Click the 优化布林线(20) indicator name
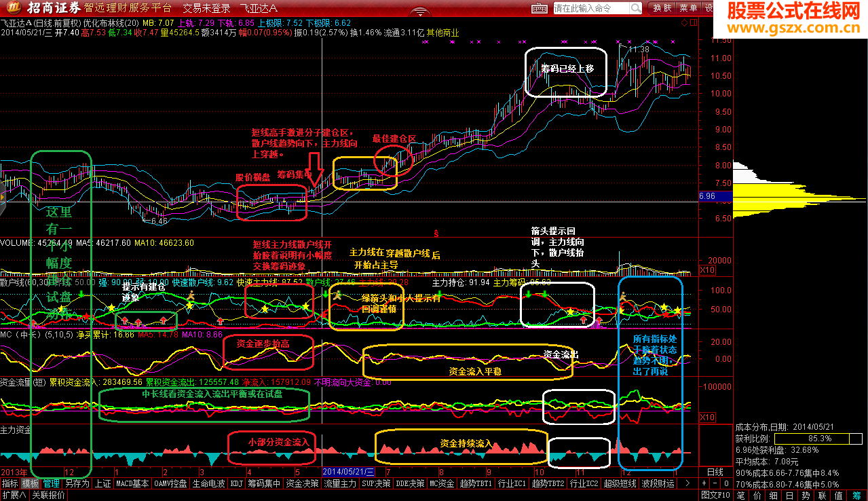Screen dimensions: 868x501 112,22
